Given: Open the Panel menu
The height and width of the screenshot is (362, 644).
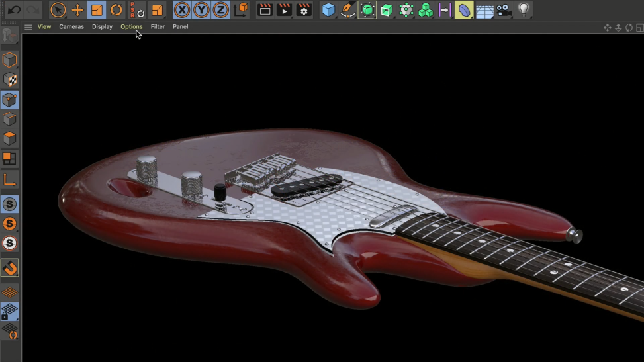Looking at the screenshot, I should point(180,26).
